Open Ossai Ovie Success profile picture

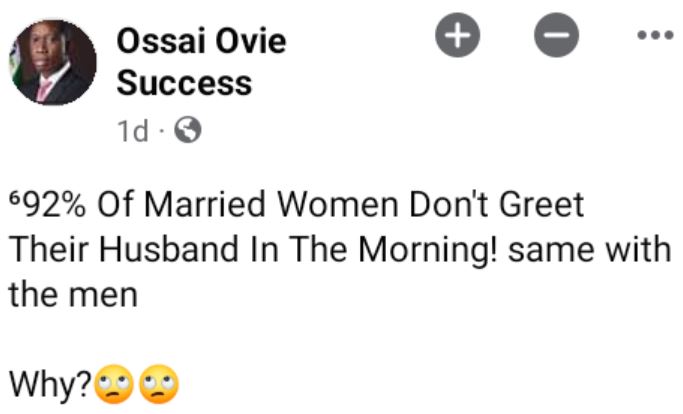tap(55, 62)
